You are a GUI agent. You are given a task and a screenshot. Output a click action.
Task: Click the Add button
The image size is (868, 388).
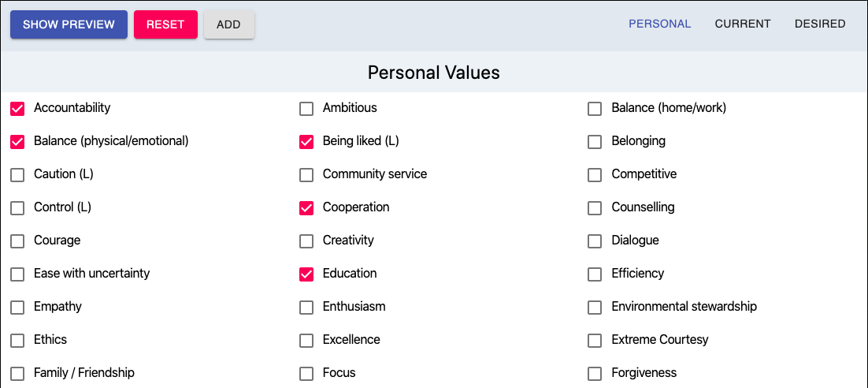(x=228, y=24)
